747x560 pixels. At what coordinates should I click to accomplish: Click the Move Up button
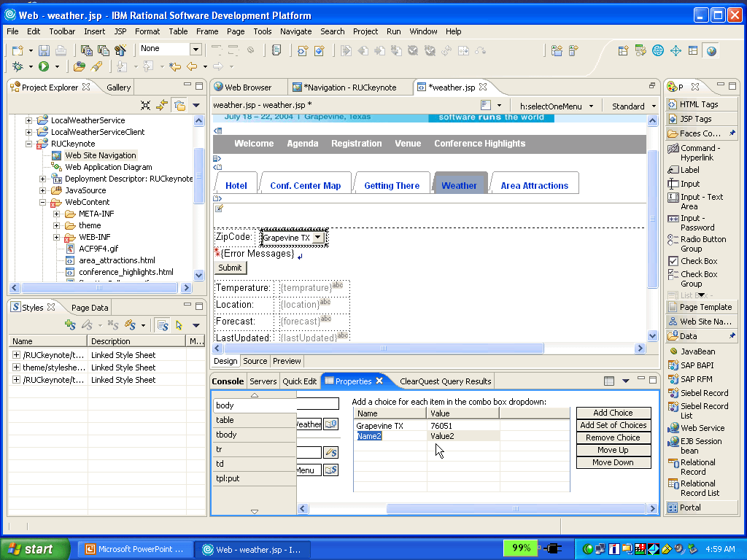pyautogui.click(x=613, y=450)
